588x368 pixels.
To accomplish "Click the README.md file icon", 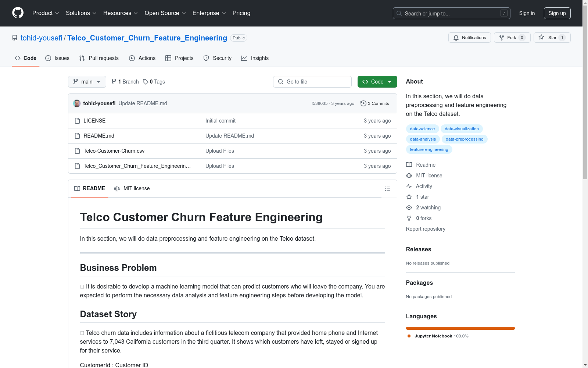I will [x=77, y=136].
